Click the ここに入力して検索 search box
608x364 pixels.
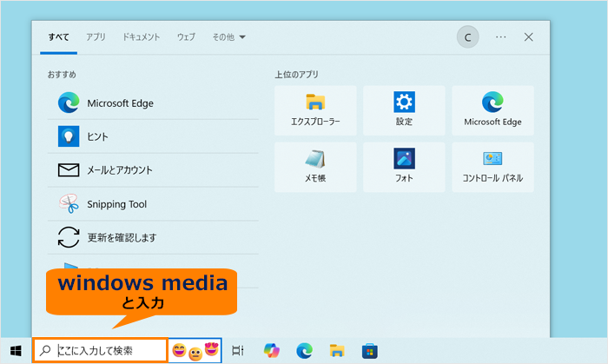coord(101,351)
